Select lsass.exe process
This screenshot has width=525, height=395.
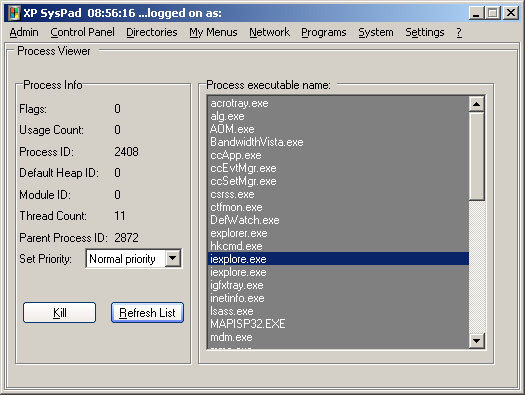coord(338,311)
